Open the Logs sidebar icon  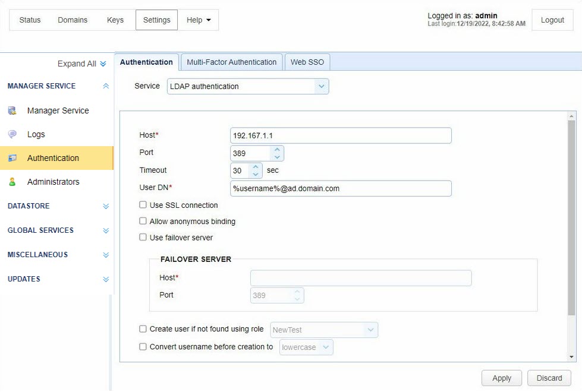pyautogui.click(x=12, y=134)
